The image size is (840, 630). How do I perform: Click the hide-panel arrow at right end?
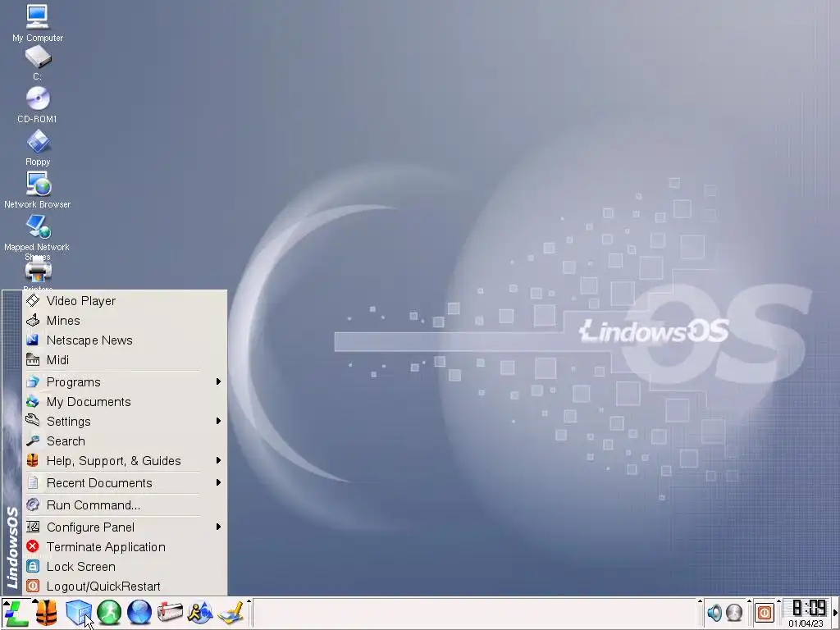click(x=836, y=613)
